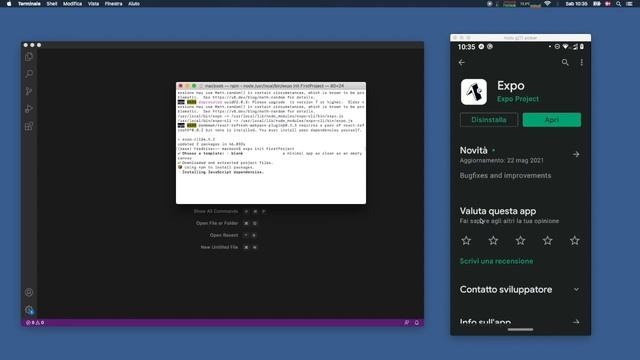The height and width of the screenshot is (360, 640).
Task: Tap the Disinstalla button
Action: point(489,120)
